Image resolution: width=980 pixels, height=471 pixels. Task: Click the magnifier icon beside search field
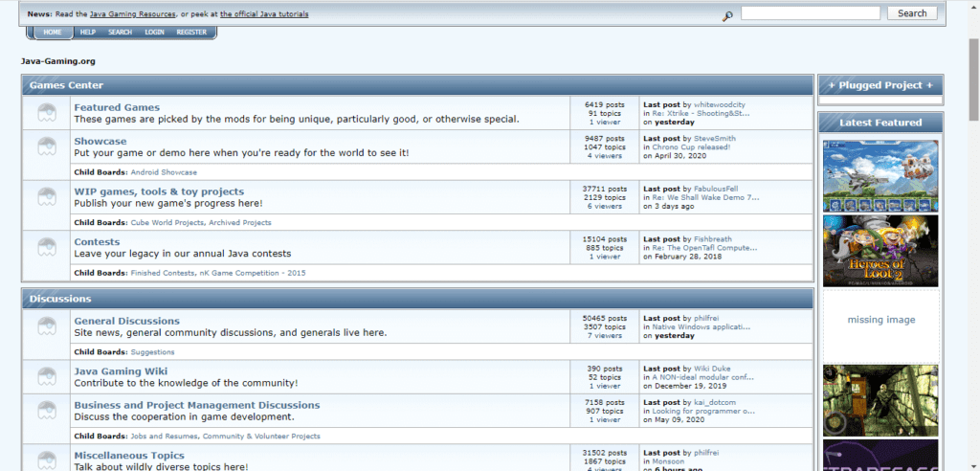(x=727, y=15)
